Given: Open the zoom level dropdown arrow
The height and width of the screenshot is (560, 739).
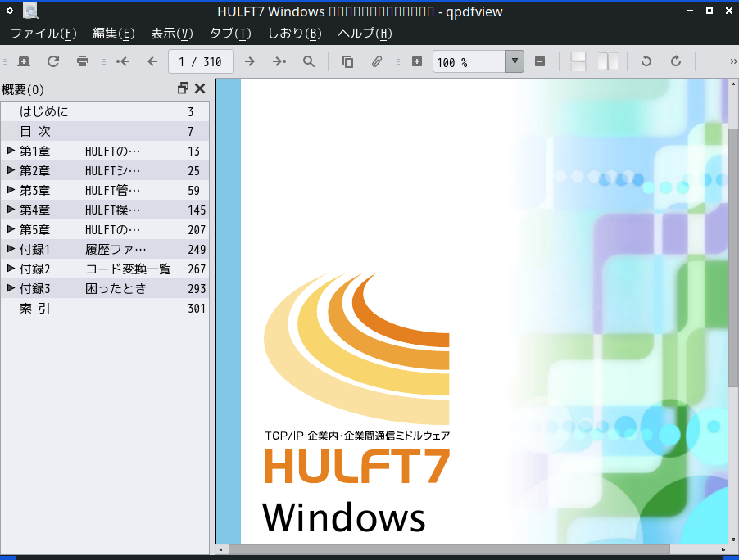Looking at the screenshot, I should [515, 61].
